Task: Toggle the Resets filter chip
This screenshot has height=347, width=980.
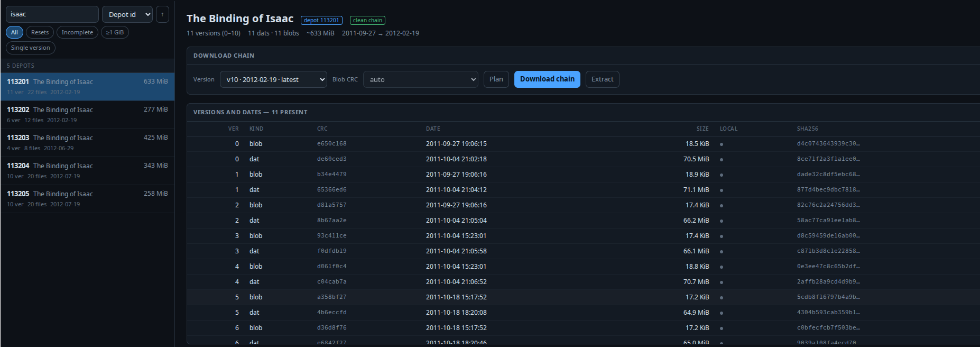Action: (x=40, y=32)
